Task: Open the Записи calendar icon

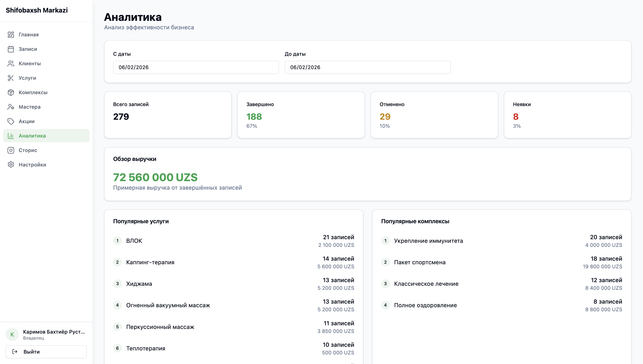Action: 11,49
